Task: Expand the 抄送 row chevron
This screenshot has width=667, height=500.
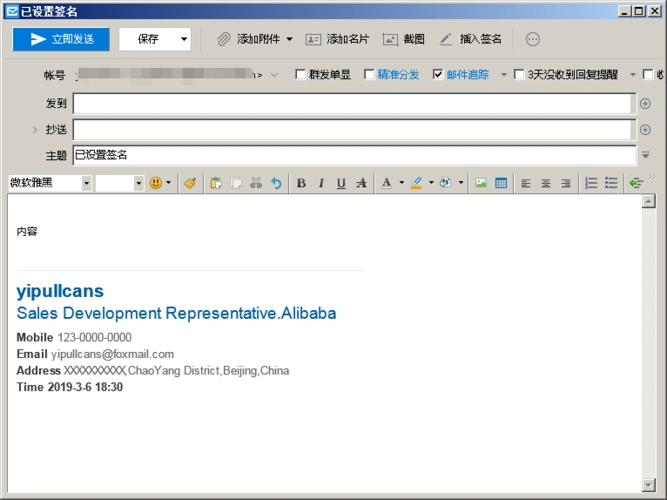Action: (x=35, y=129)
